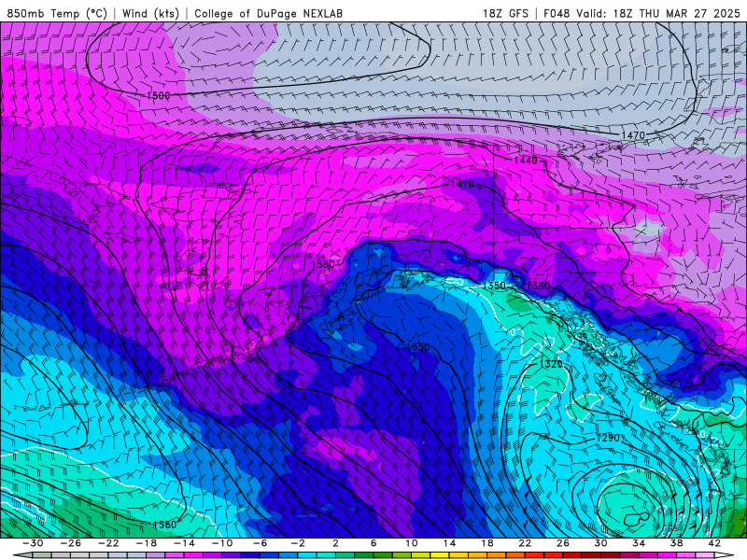Pick the -18 colorbar scale label
This screenshot has height=560, width=747.
click(x=147, y=543)
